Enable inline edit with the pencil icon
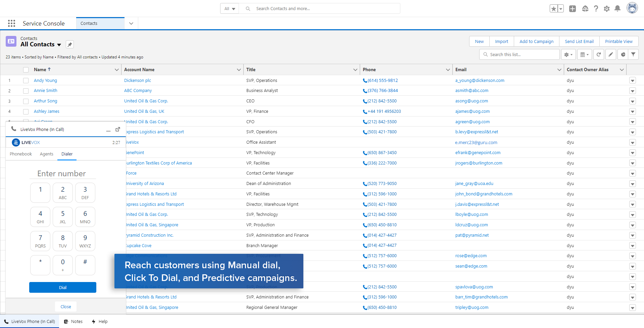 click(611, 54)
